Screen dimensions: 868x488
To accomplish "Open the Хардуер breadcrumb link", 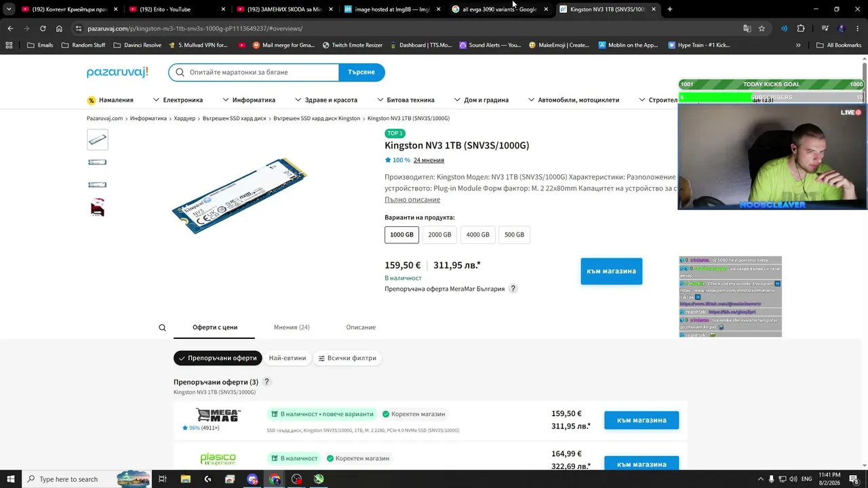I will (184, 119).
